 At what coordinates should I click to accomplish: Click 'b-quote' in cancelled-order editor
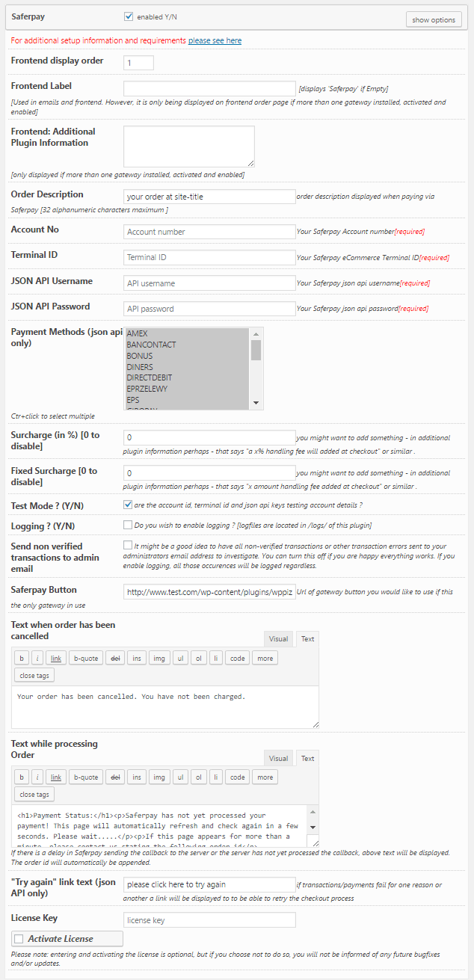[x=85, y=658]
